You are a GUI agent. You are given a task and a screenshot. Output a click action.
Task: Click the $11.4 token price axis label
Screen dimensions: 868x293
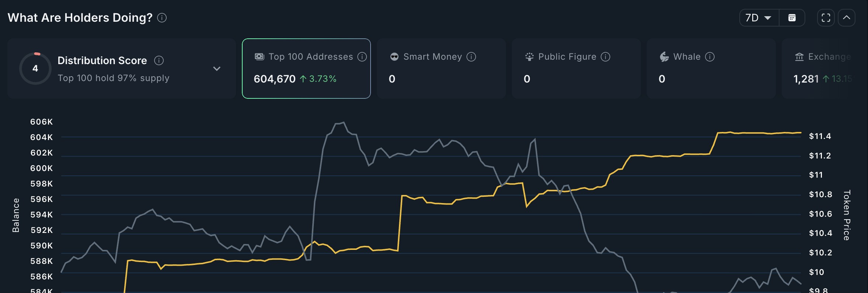(820, 136)
